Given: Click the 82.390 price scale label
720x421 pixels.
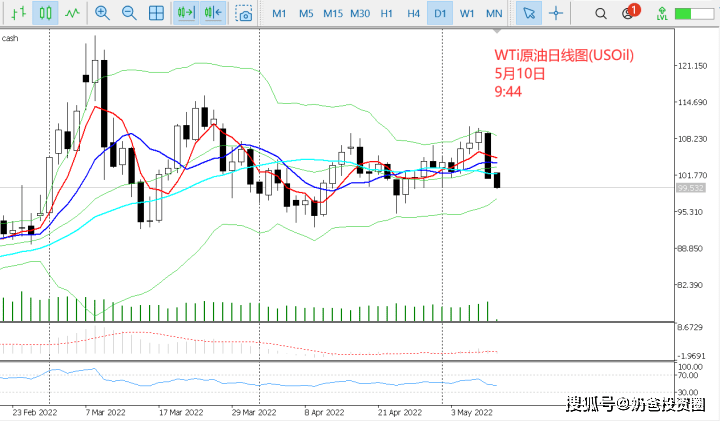Looking at the screenshot, I should (690, 285).
